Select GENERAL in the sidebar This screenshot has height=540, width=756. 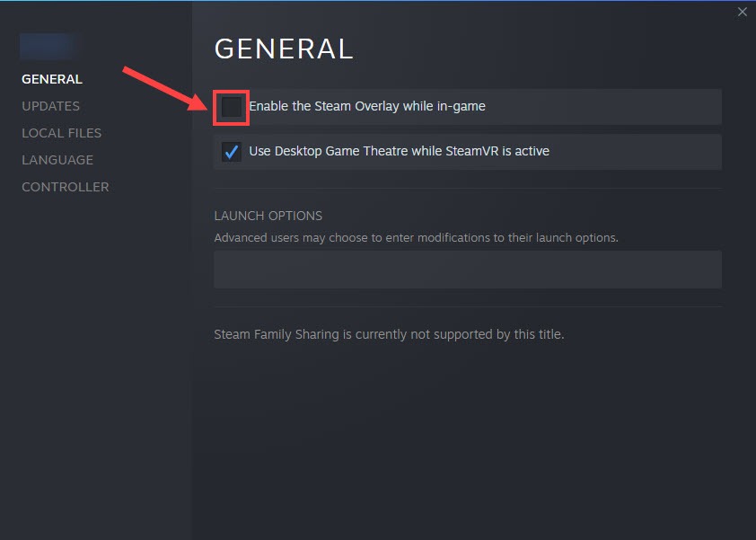pyautogui.click(x=52, y=79)
